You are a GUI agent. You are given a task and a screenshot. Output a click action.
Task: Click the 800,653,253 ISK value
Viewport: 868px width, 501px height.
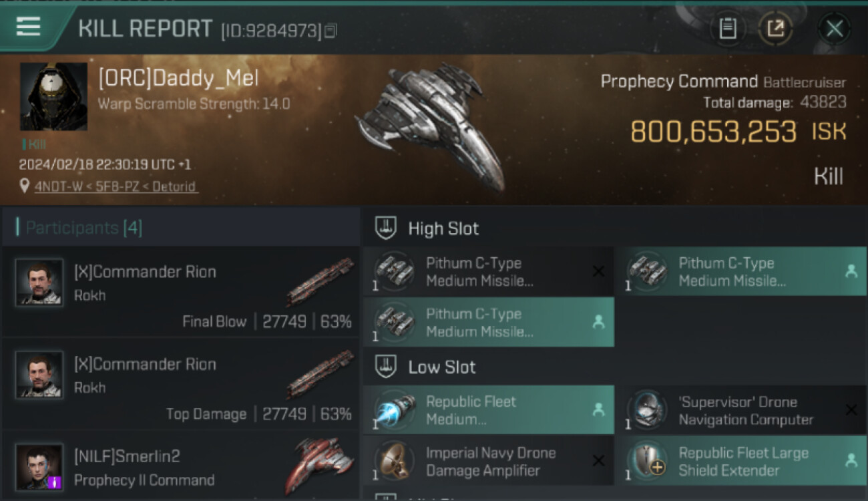(x=713, y=132)
